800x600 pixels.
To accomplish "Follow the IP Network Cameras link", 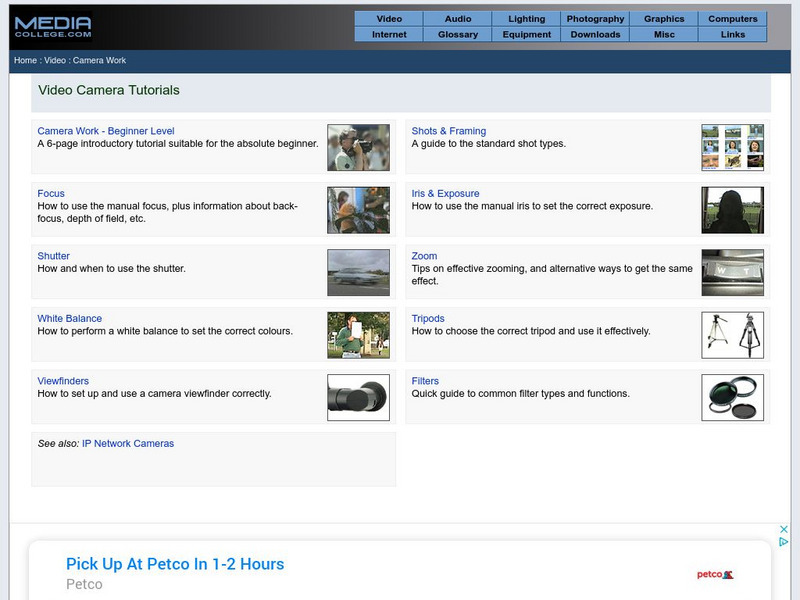I will pyautogui.click(x=128, y=443).
